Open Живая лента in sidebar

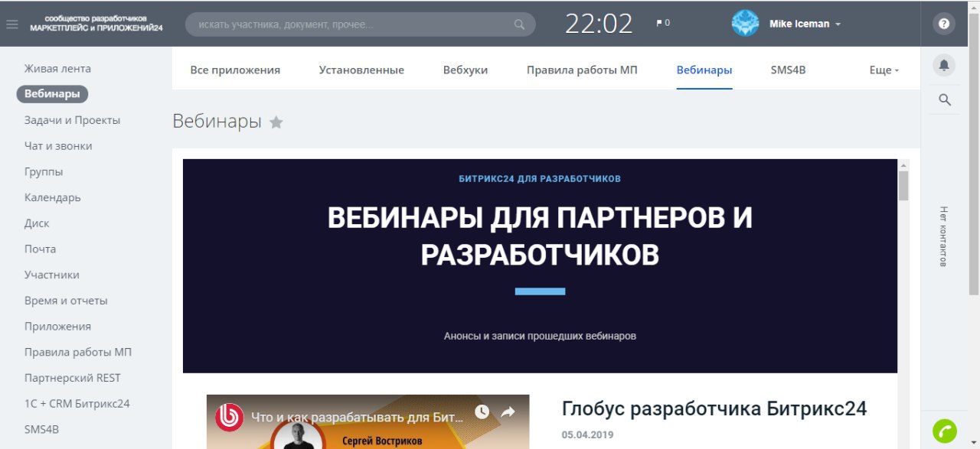click(57, 68)
